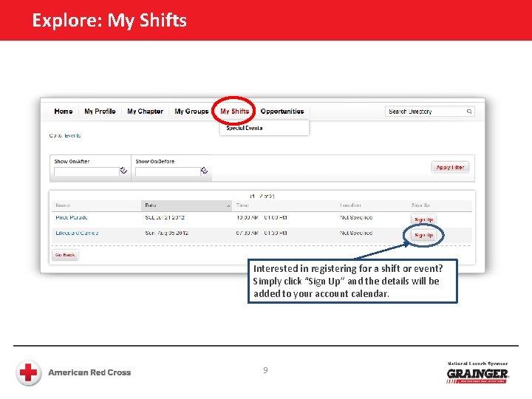
Task: Click the Apply Filter button
Action: point(450,167)
